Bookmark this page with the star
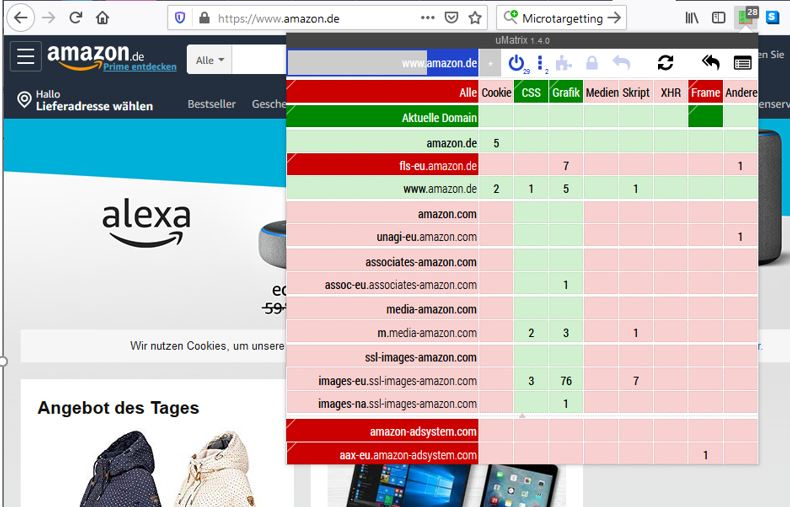The image size is (790, 507). point(475,18)
